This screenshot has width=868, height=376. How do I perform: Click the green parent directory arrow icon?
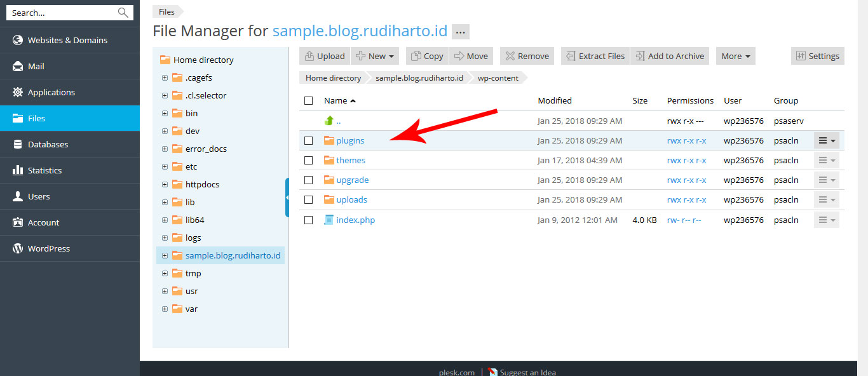[329, 120]
